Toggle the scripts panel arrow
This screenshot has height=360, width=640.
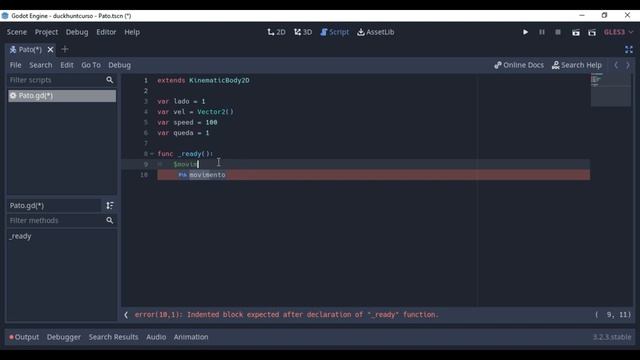click(x=126, y=315)
